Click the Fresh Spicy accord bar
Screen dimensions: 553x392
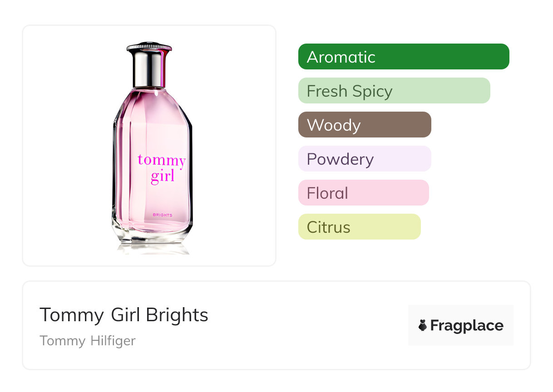coord(394,91)
